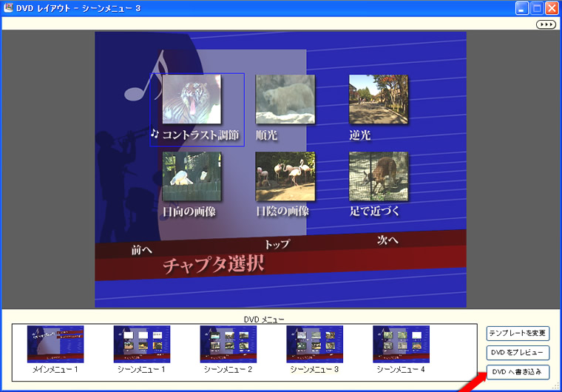Click the 次へ navigation link
Image resolution: width=562 pixels, height=392 pixels.
(387, 240)
